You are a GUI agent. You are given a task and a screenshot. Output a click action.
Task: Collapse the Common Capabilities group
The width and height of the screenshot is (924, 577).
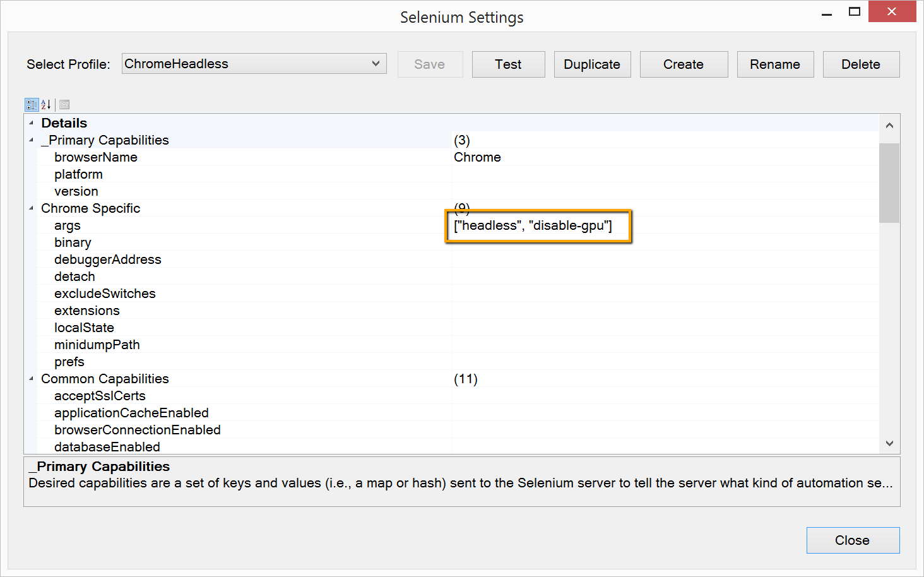click(32, 379)
